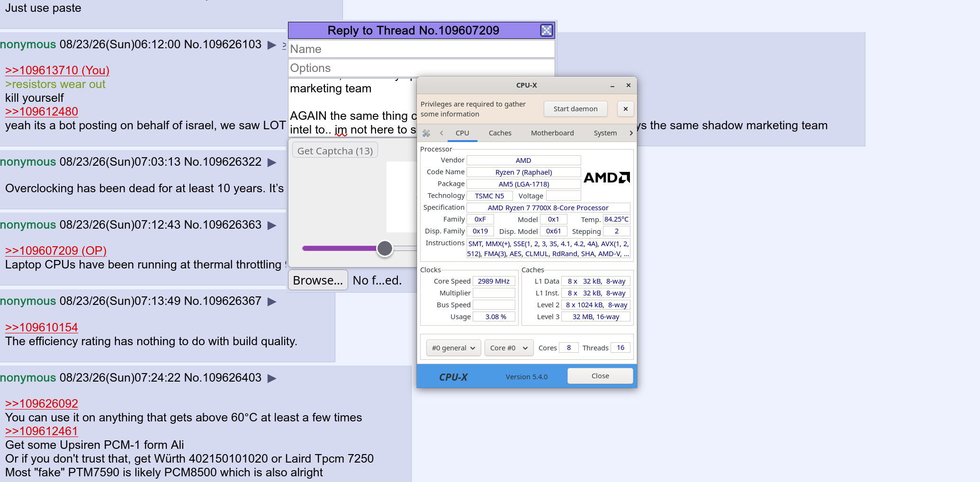
Task: Open the Motherboard tab
Action: (x=552, y=134)
